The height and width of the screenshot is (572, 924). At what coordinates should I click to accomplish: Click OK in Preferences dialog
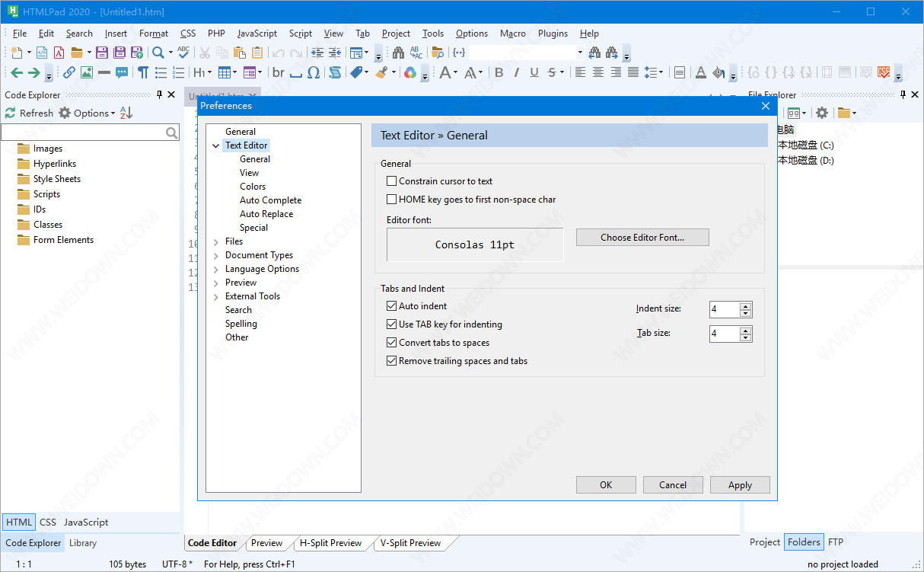(606, 485)
